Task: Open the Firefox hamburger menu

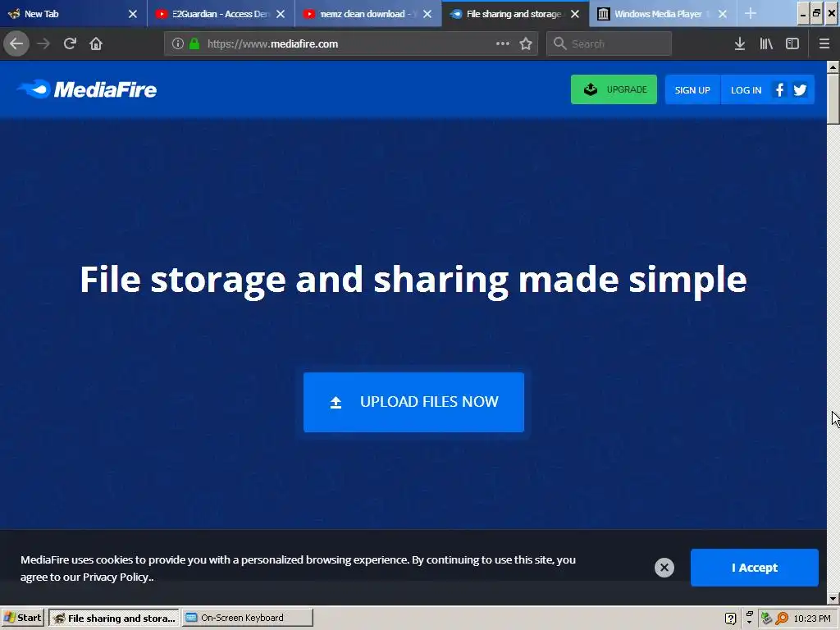Action: [824, 43]
